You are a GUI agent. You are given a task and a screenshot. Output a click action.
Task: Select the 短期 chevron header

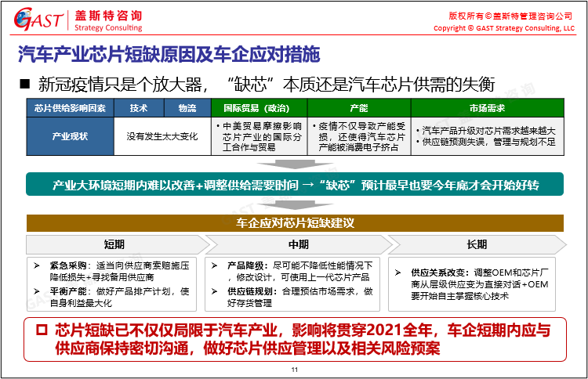tap(114, 244)
